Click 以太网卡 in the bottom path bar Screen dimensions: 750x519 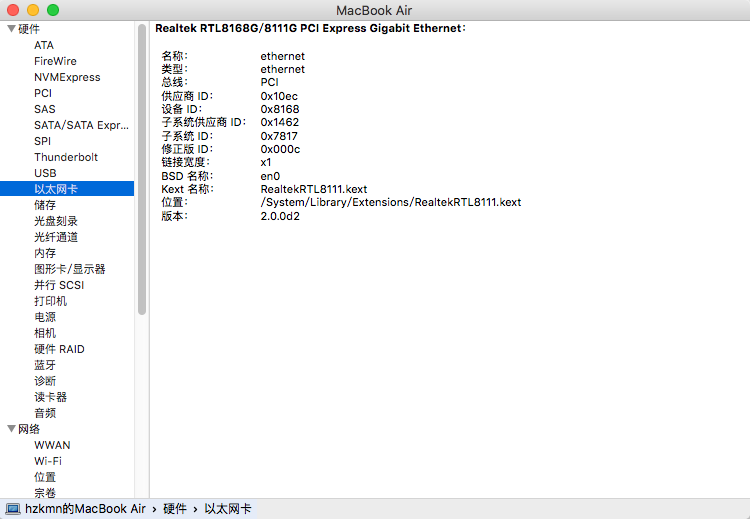pyautogui.click(x=228, y=509)
